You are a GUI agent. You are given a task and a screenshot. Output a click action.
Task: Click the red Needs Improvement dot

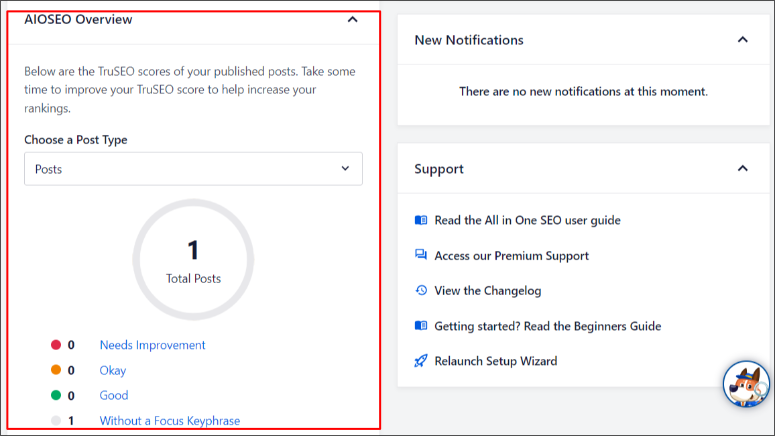(56, 345)
